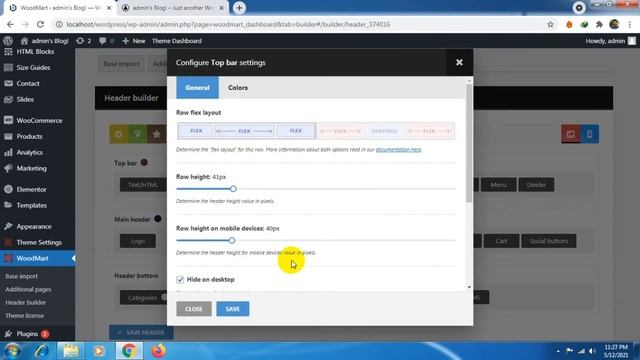
Task: Click the brown star icon in header builder
Action: coord(156,134)
